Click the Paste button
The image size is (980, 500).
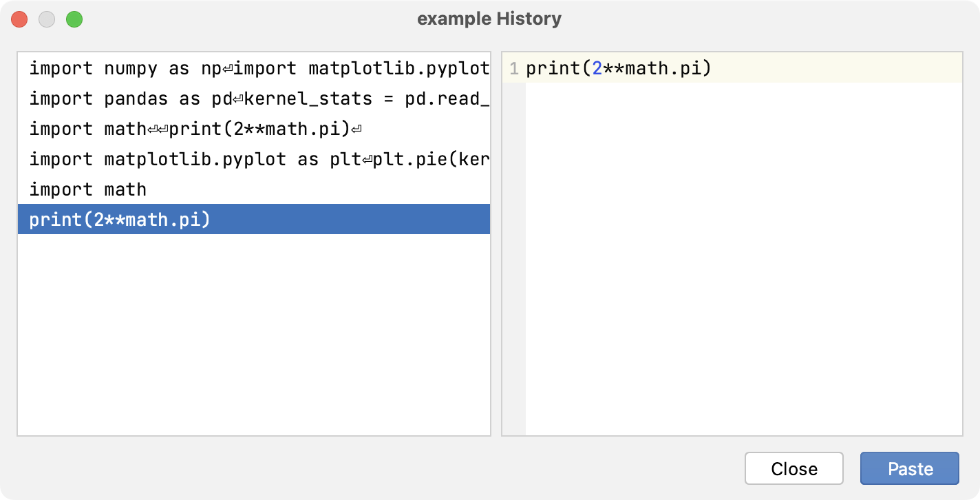908,468
